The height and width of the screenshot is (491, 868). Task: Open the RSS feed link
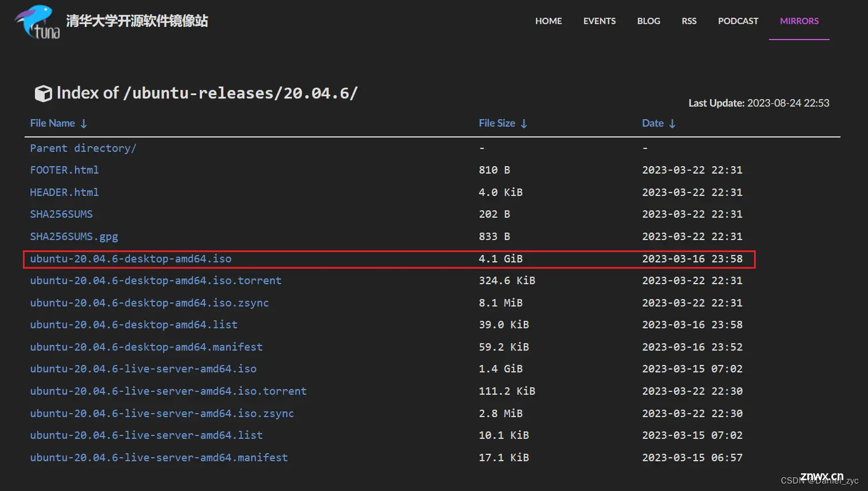pos(689,21)
